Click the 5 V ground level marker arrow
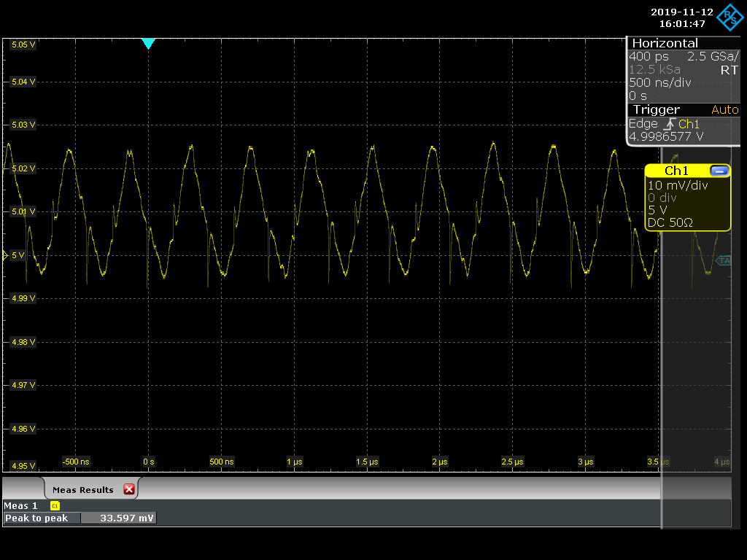 coord(5,256)
